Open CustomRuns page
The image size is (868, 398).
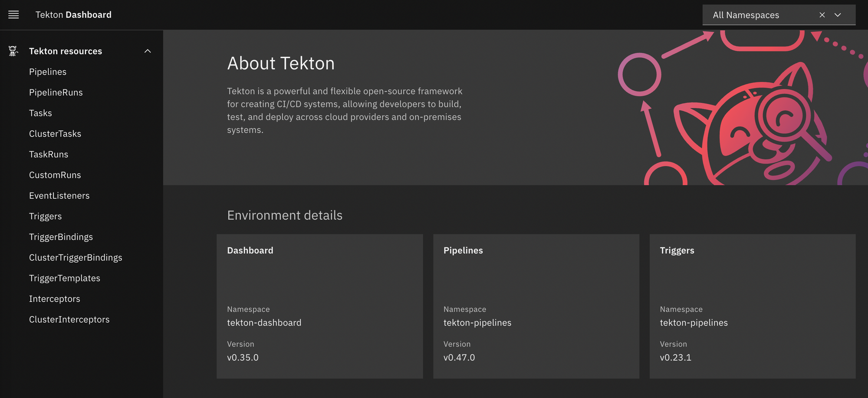pyautogui.click(x=55, y=175)
